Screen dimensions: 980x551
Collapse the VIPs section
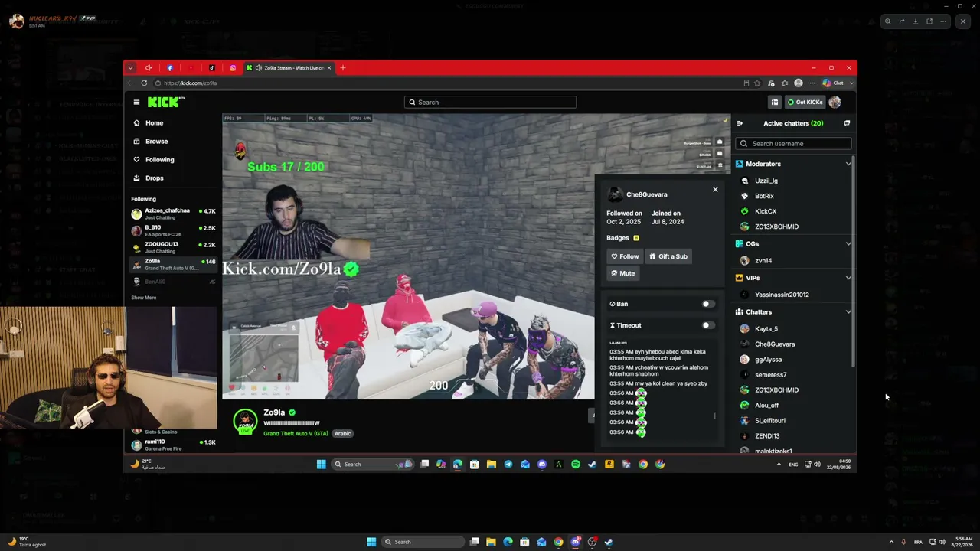pos(848,278)
